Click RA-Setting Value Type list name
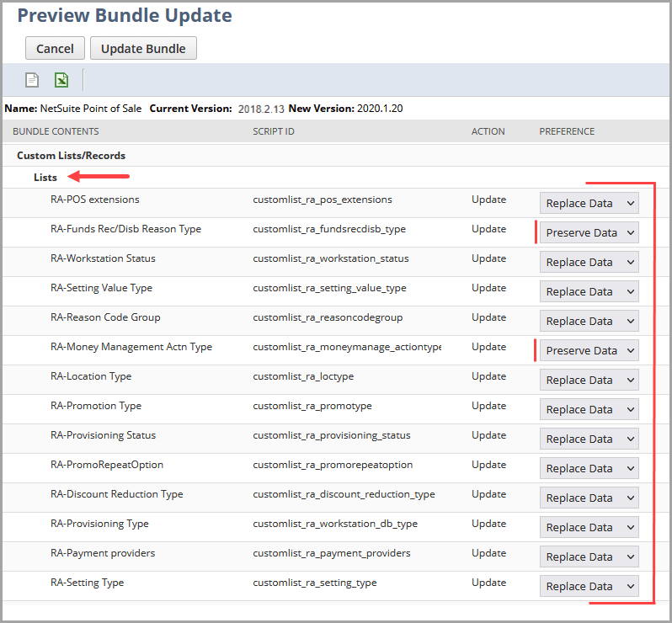 [x=101, y=288]
